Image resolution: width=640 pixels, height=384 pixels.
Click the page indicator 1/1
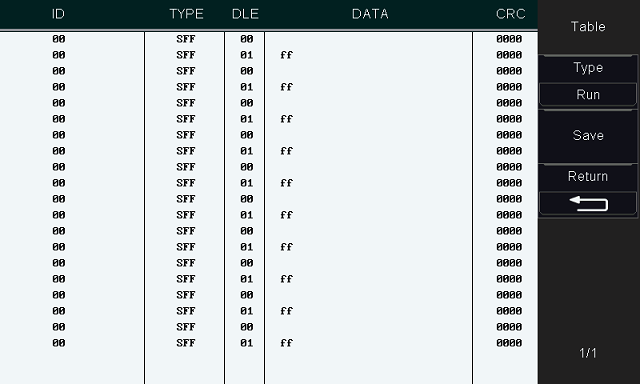click(x=588, y=353)
